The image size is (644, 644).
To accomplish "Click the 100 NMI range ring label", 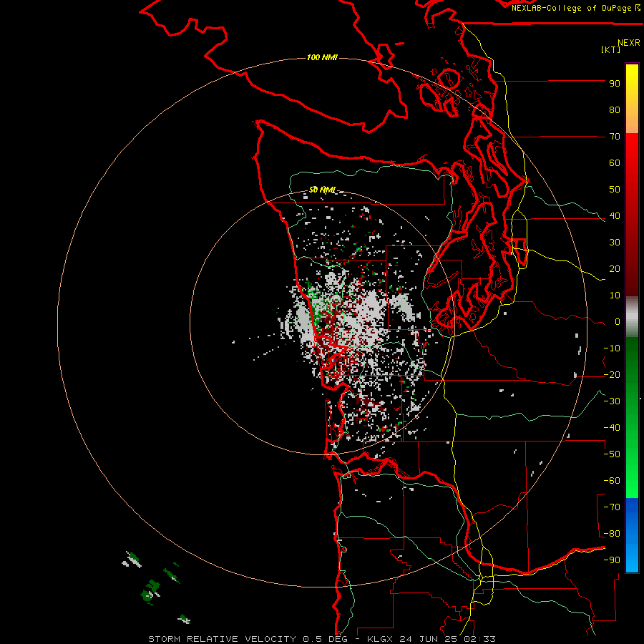I will 322,57.
